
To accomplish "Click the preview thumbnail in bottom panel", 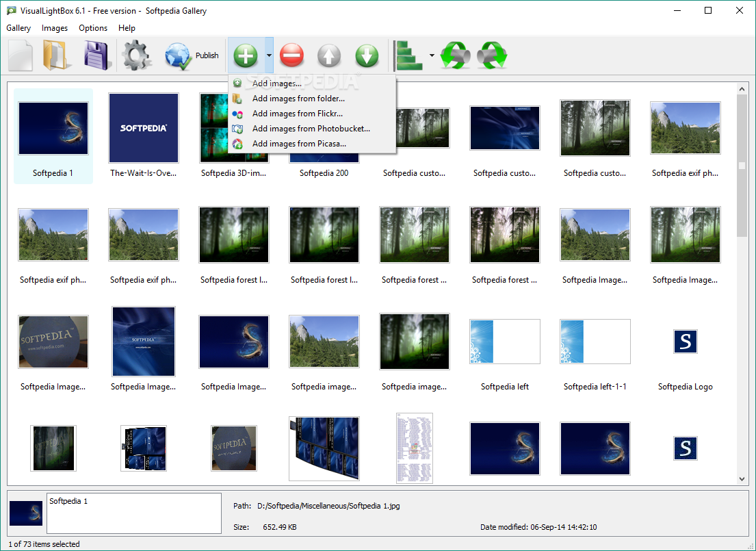I will click(26, 513).
